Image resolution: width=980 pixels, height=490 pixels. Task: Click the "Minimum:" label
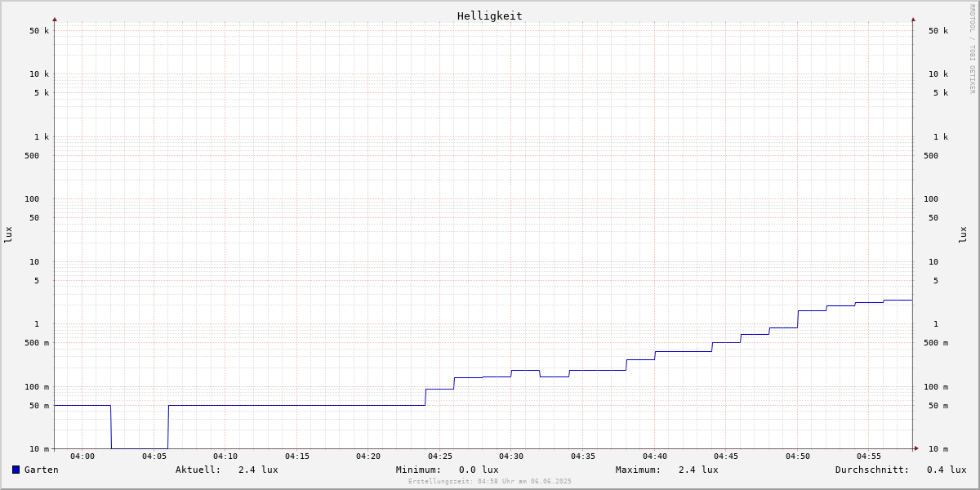pyautogui.click(x=419, y=470)
